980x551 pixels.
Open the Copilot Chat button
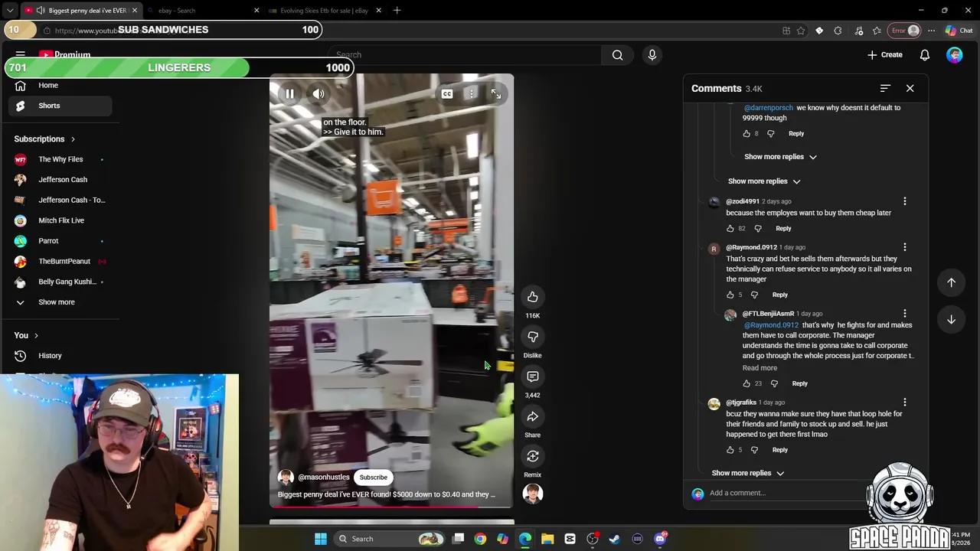pos(959,31)
